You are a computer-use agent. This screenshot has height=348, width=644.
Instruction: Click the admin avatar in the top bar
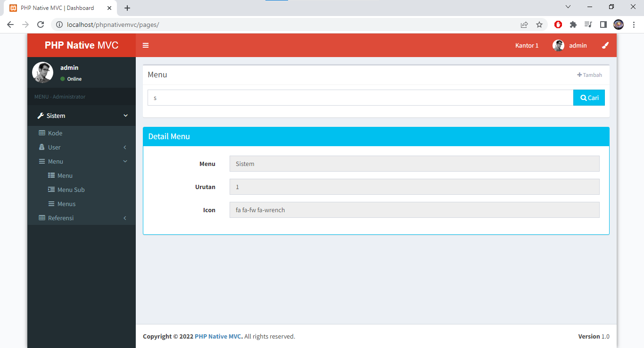558,45
